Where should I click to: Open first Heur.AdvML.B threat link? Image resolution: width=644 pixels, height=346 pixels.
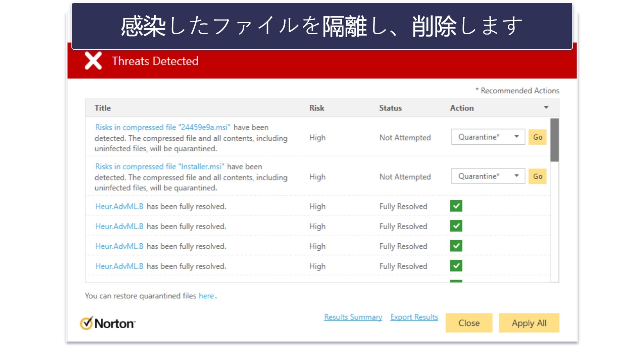click(x=119, y=206)
